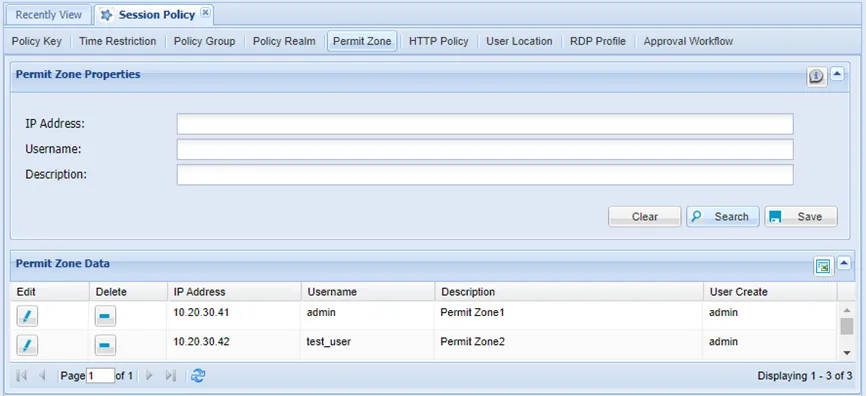The width and height of the screenshot is (866, 396).
Task: Focus the Username input field
Action: [485, 149]
